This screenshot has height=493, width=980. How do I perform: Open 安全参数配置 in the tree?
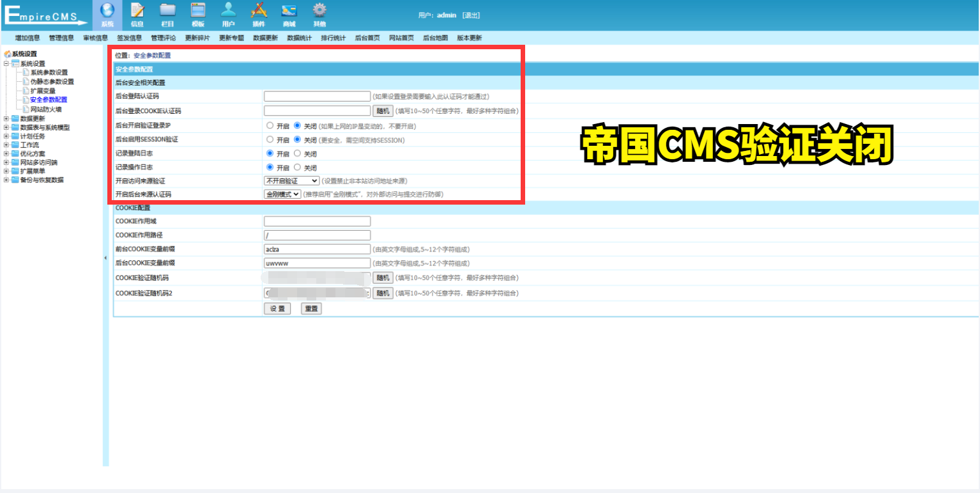49,100
